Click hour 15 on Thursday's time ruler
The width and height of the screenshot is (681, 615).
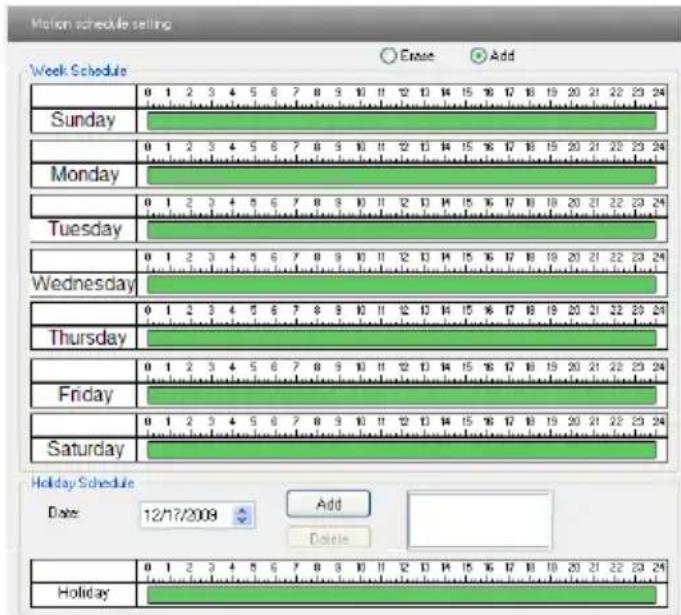point(467,310)
